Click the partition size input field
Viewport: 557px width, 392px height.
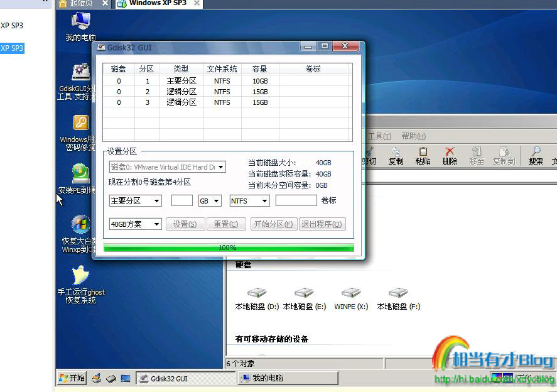(x=182, y=200)
